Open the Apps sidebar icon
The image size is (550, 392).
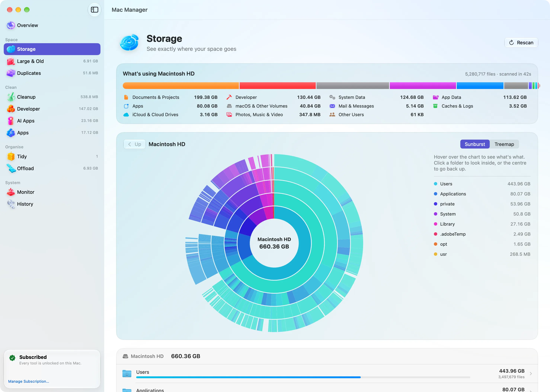11,133
